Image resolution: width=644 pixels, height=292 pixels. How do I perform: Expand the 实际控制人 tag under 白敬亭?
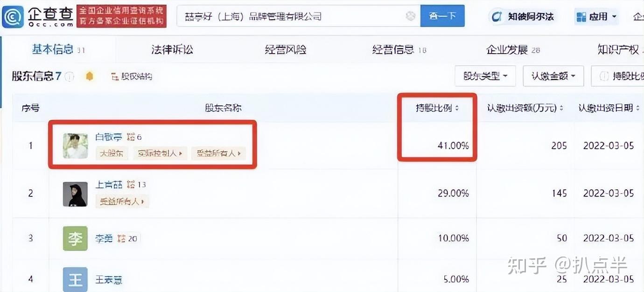point(160,153)
